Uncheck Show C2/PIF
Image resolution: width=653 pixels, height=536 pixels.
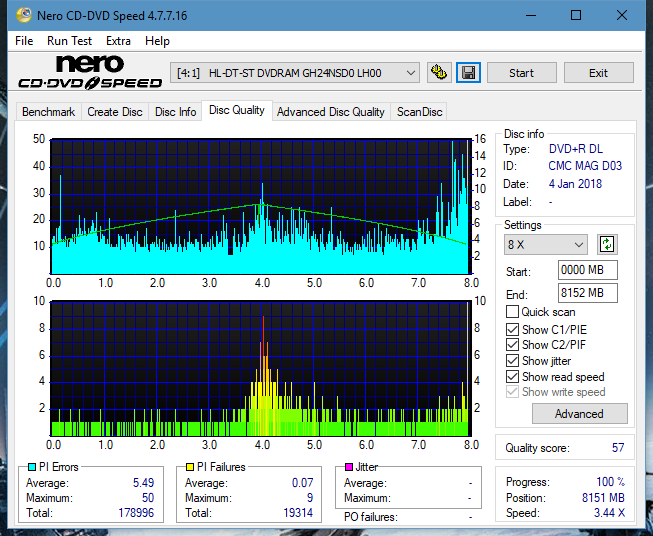coord(512,345)
